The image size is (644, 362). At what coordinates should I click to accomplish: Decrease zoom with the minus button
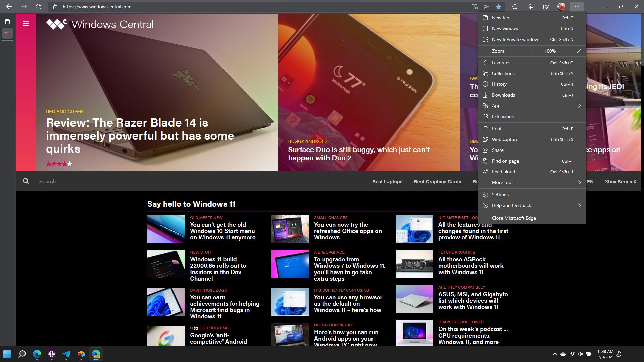[x=536, y=51]
